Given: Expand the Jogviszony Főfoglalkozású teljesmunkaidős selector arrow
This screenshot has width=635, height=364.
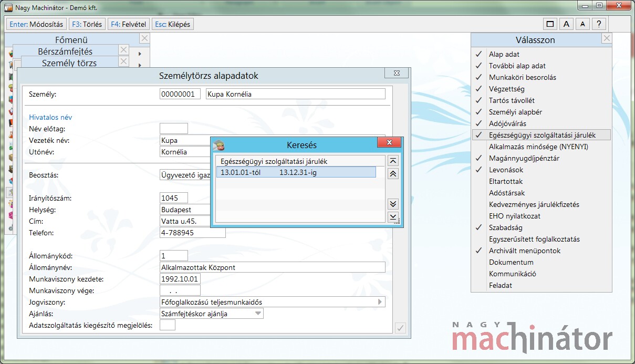Looking at the screenshot, I should [x=380, y=302].
